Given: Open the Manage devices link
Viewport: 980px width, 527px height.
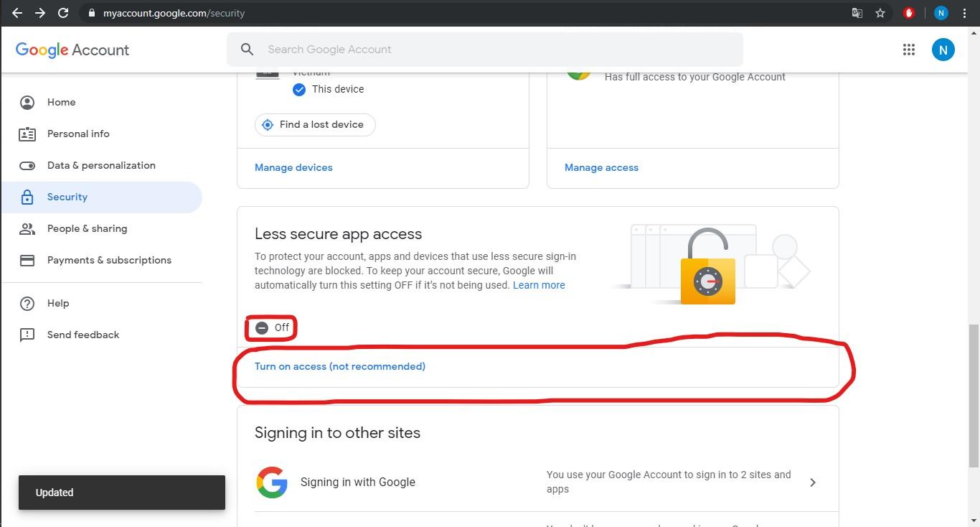Looking at the screenshot, I should point(293,167).
